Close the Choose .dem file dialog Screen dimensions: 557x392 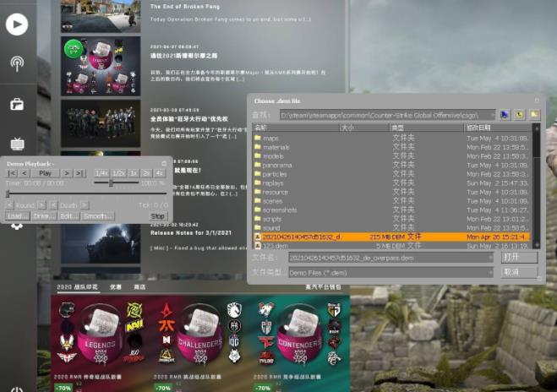click(537, 101)
